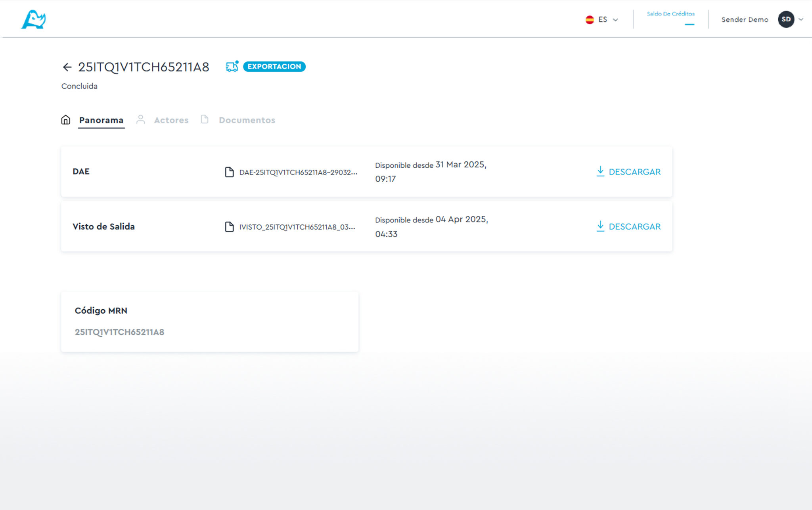
Task: Click the export truck icon
Action: pyautogui.click(x=232, y=67)
